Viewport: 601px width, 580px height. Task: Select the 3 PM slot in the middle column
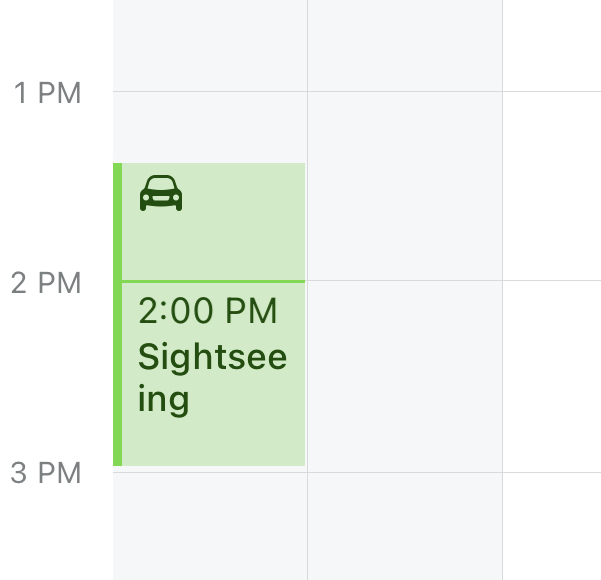[x=405, y=526]
